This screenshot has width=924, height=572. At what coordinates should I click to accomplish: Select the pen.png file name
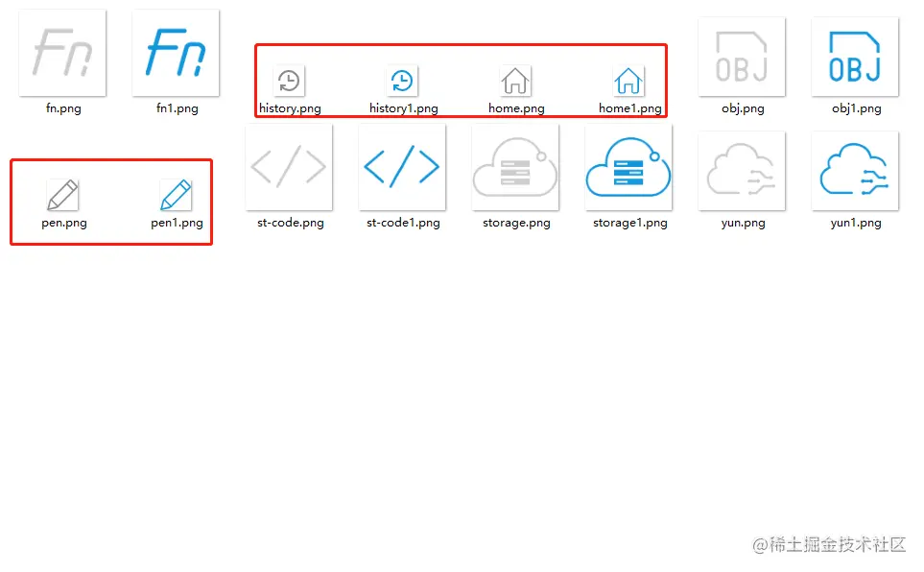tap(63, 223)
